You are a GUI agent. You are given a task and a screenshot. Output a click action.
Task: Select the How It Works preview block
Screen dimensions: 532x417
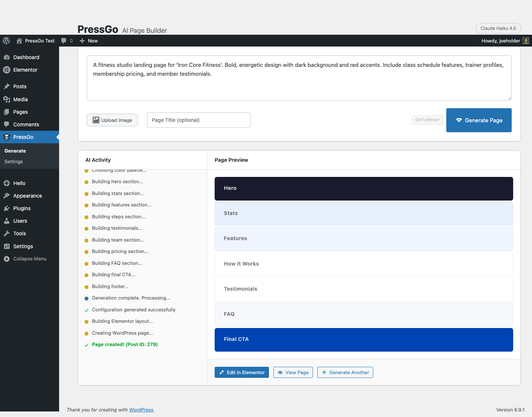pos(364,264)
